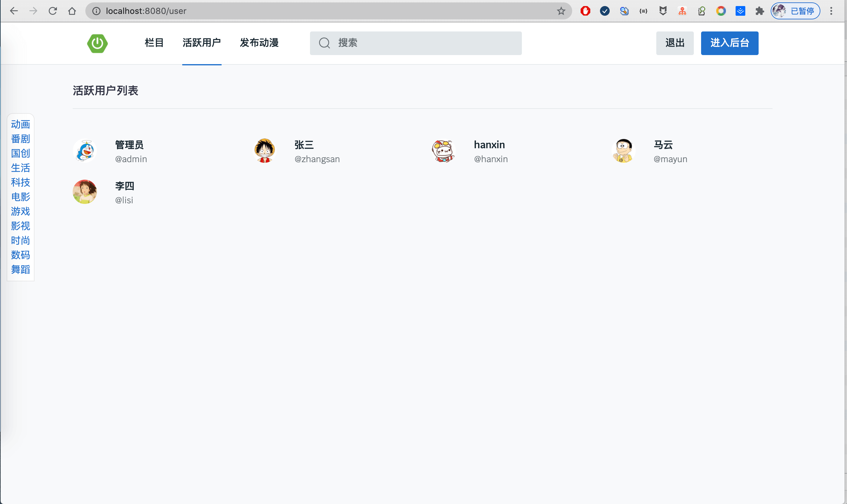Click the browser home icon
The width and height of the screenshot is (847, 504).
[72, 11]
